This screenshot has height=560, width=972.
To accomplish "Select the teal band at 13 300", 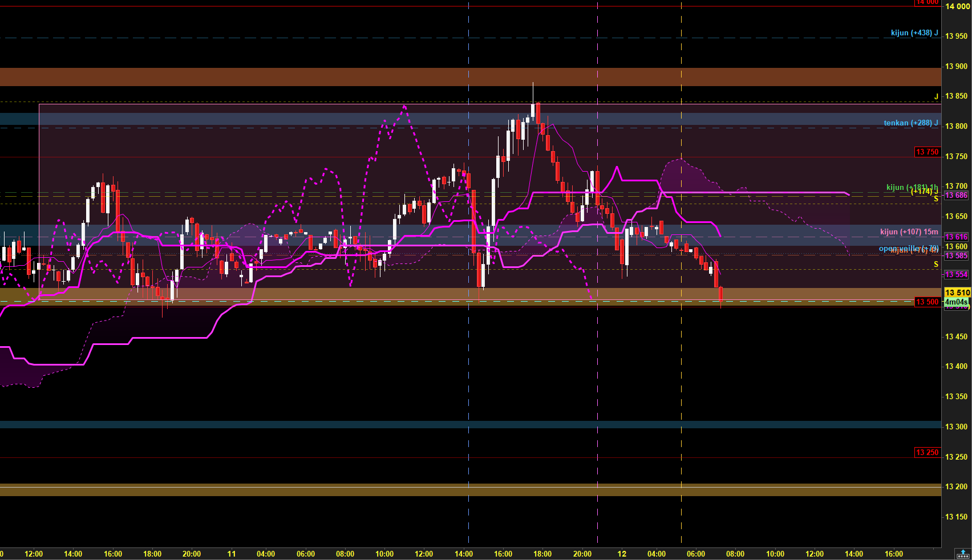I will [x=471, y=425].
